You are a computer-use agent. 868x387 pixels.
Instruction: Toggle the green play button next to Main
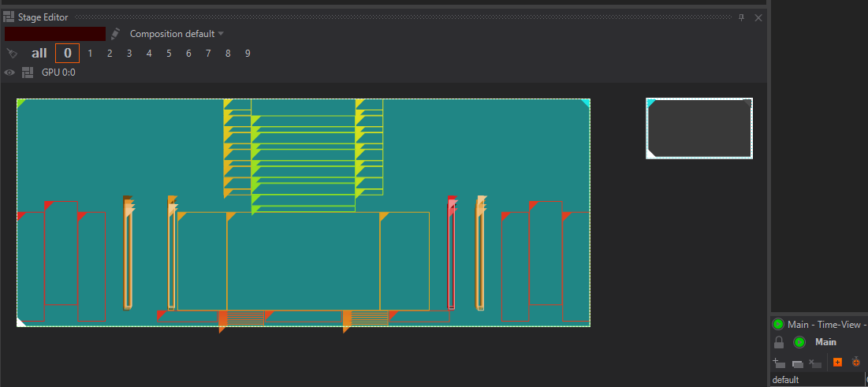tap(799, 342)
